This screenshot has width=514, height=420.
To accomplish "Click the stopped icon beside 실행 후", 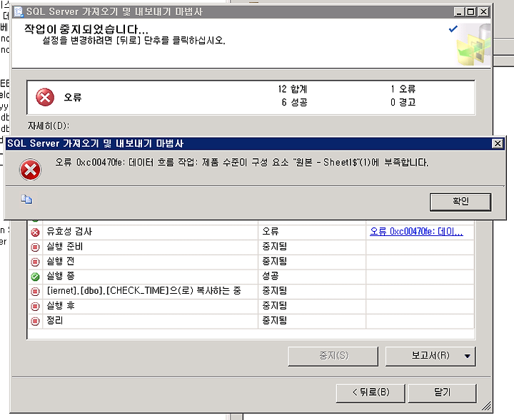I will pyautogui.click(x=35, y=306).
